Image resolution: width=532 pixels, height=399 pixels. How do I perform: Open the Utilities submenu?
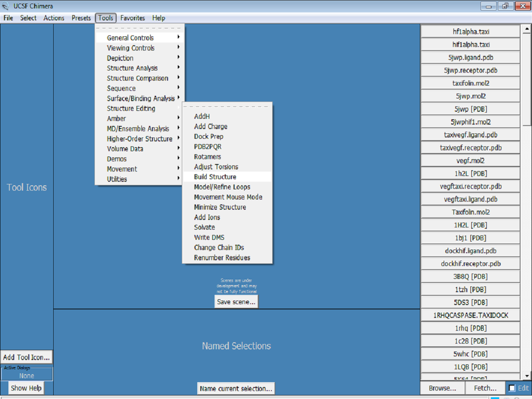tap(140, 179)
